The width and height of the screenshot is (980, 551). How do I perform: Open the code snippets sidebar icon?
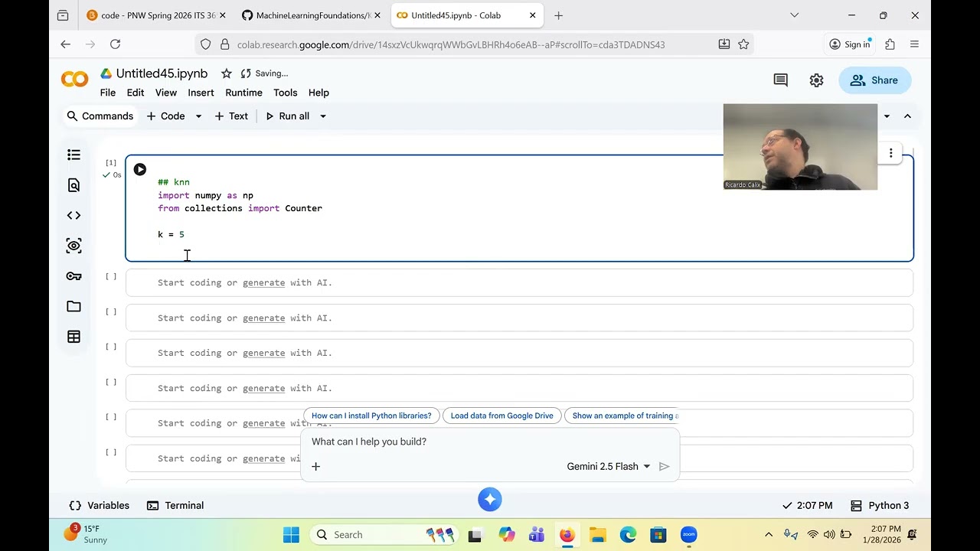73,215
